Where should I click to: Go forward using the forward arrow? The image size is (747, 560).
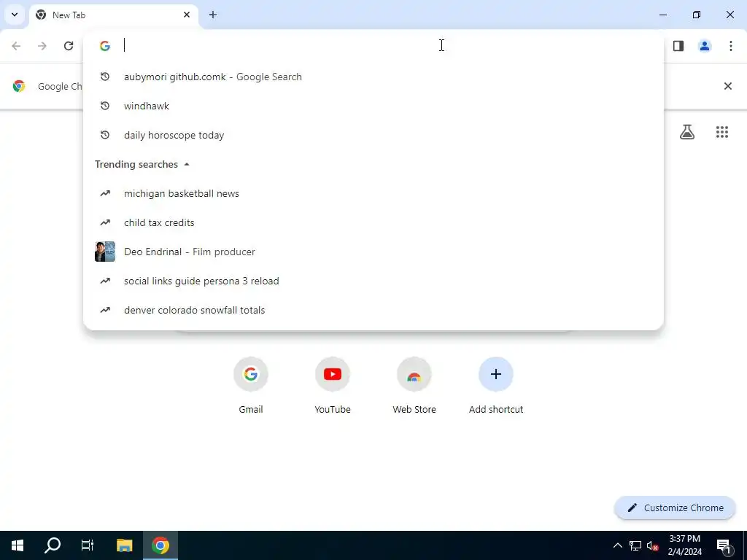42,46
